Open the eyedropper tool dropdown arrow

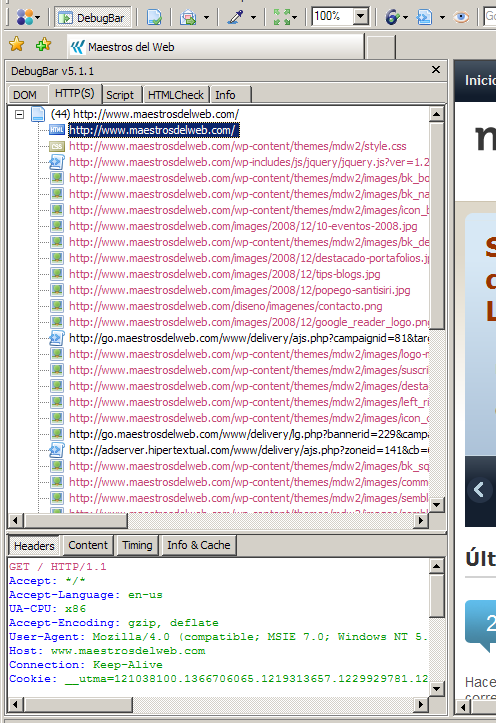click(x=254, y=18)
